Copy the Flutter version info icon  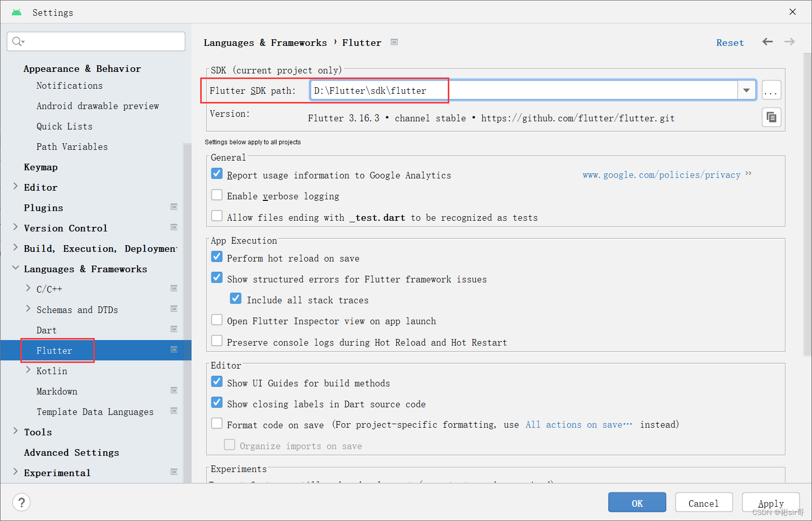point(771,117)
